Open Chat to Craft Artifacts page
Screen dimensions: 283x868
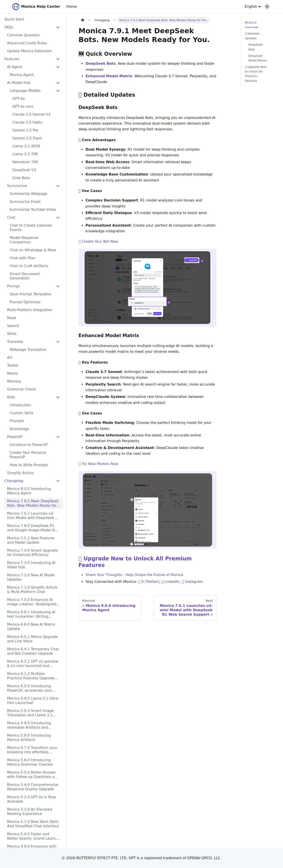tap(29, 266)
